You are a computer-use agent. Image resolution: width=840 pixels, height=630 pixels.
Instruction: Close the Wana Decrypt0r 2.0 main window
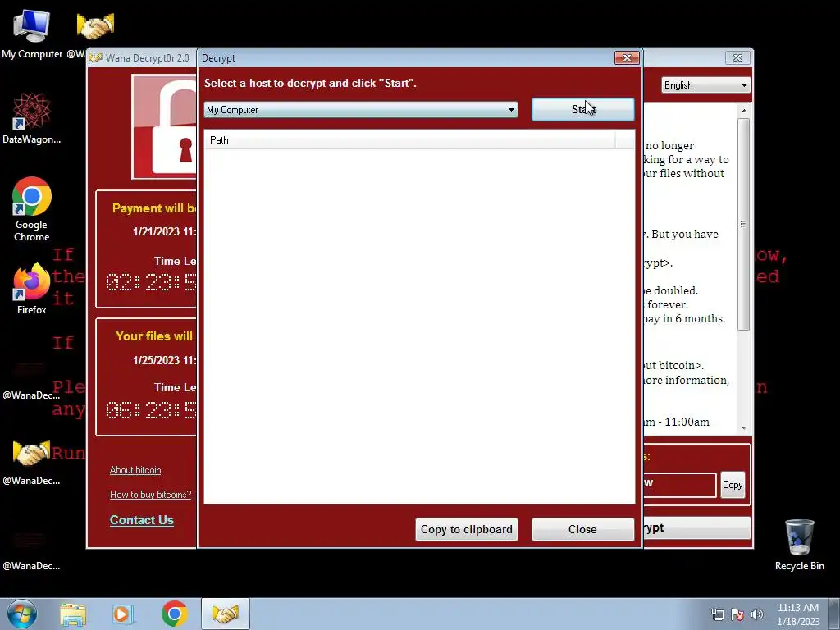737,58
